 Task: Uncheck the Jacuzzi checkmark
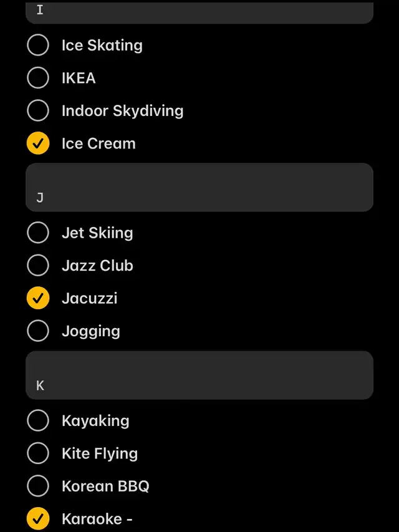click(x=38, y=298)
